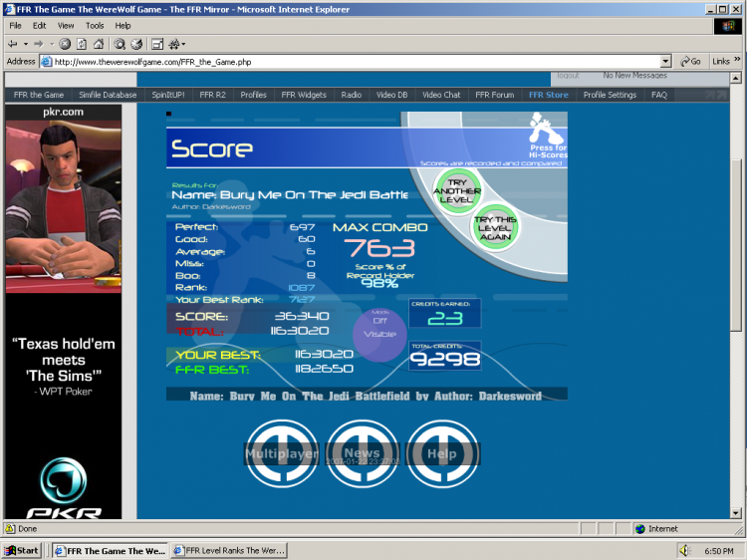Open the Back button history dropdown
The image size is (747, 560).
(x=26, y=44)
